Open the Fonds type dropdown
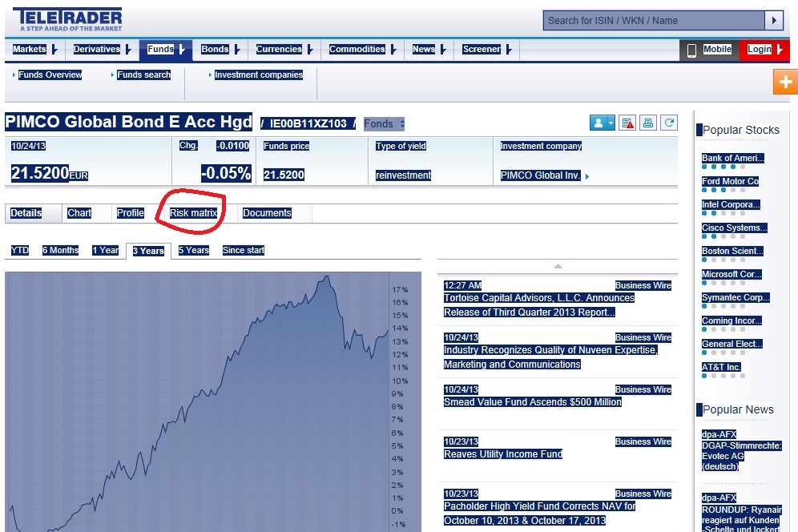The width and height of the screenshot is (798, 532). click(x=385, y=123)
